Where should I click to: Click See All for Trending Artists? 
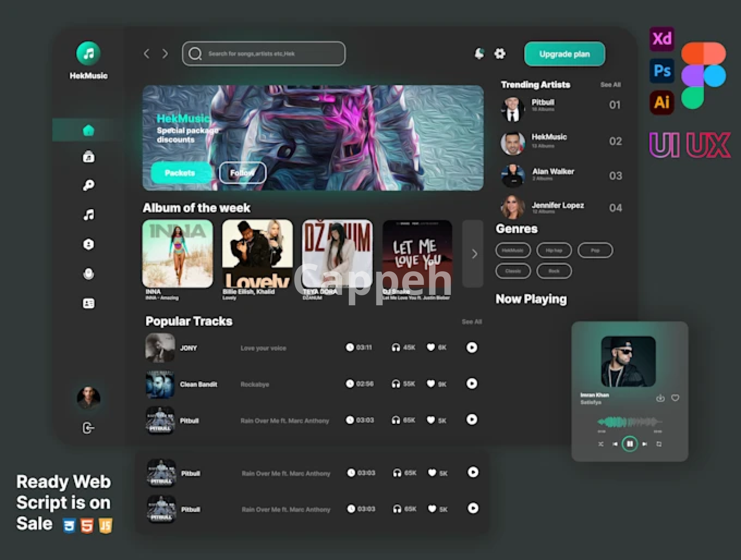coord(610,85)
